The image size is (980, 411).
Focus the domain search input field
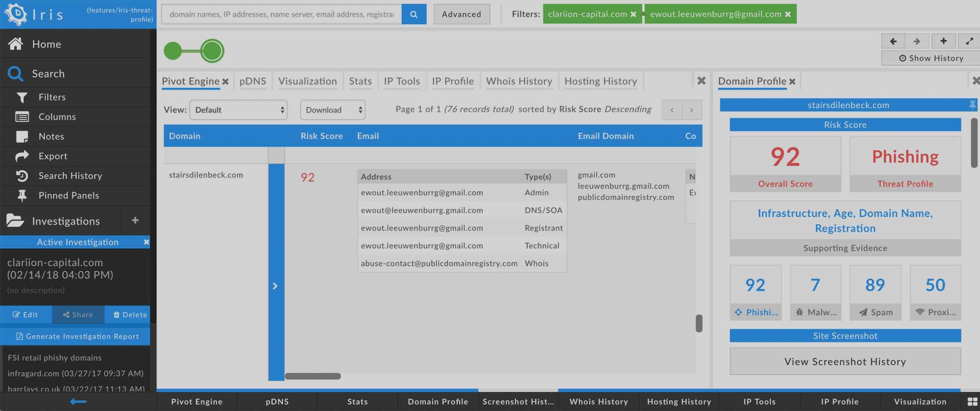click(282, 14)
